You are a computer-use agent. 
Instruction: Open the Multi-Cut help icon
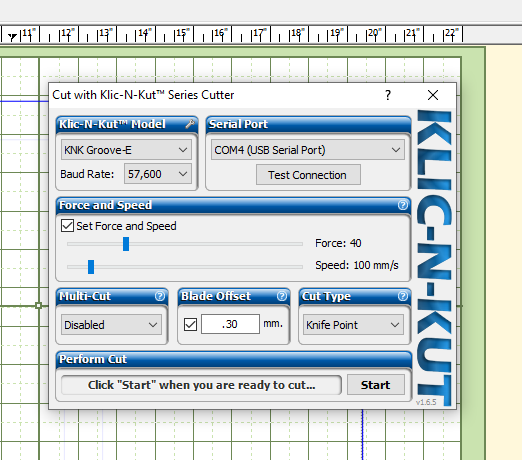pyautogui.click(x=160, y=296)
